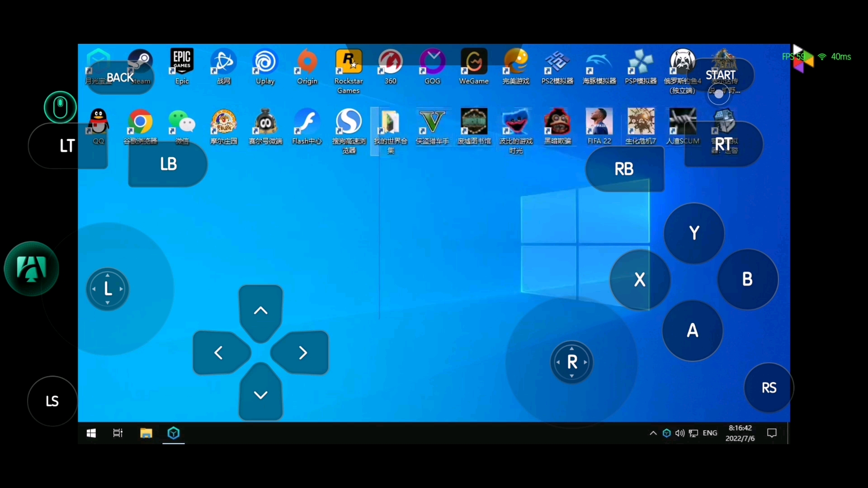This screenshot has height=488, width=868.
Task: Launch the 海豚模拟器 Dolphin emulator icon
Action: [x=599, y=66]
